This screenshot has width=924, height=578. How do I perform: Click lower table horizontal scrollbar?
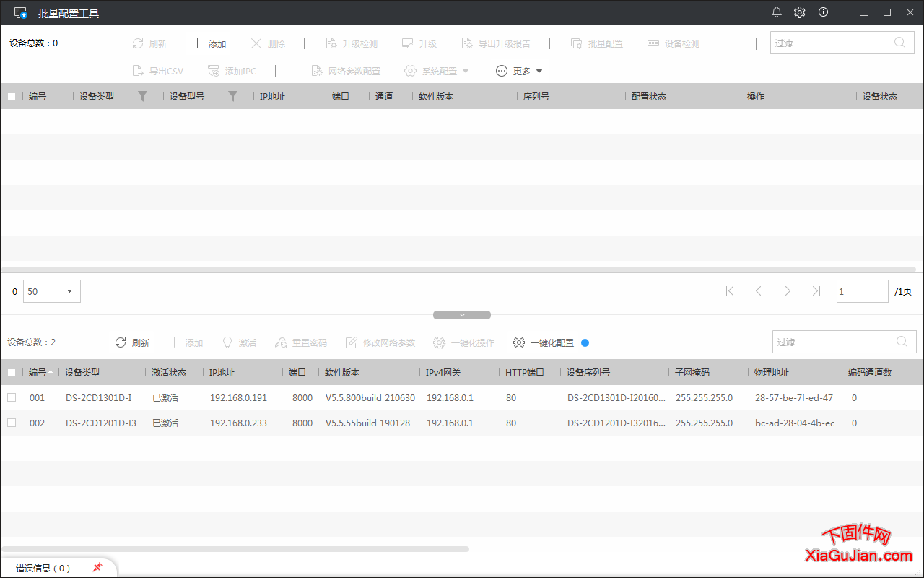(235, 549)
